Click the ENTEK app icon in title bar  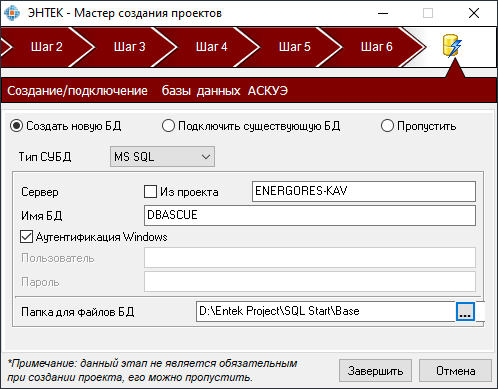coord(12,13)
